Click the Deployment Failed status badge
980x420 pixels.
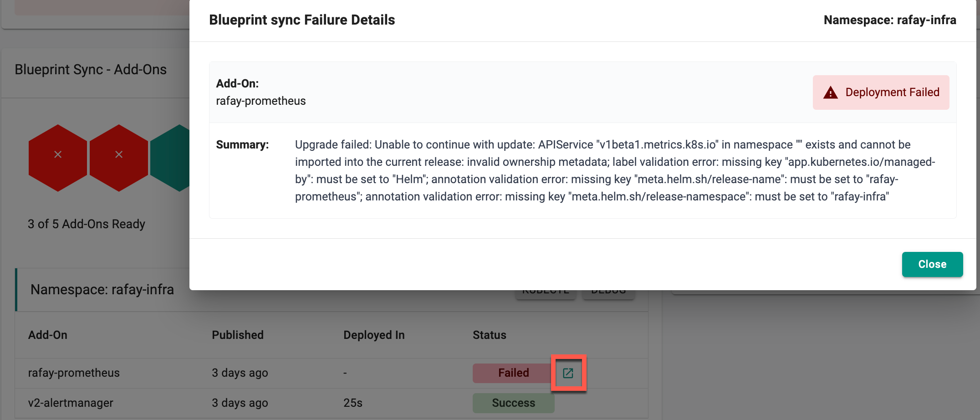(x=881, y=92)
